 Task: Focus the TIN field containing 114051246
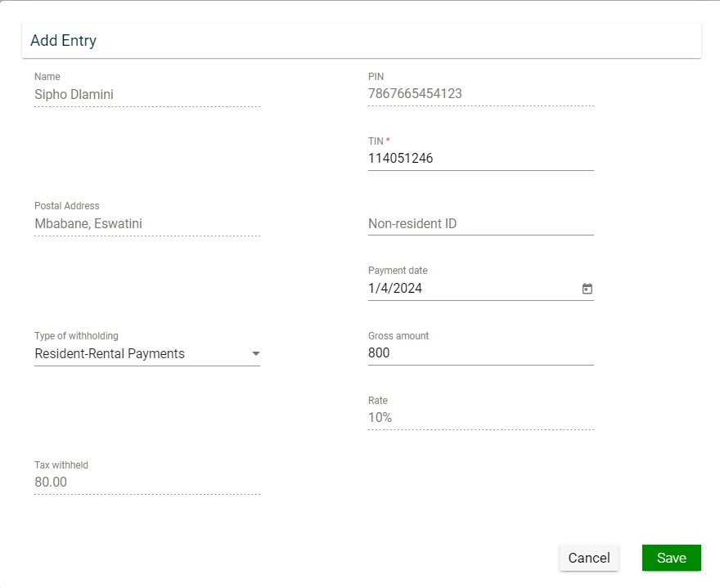tap(480, 159)
